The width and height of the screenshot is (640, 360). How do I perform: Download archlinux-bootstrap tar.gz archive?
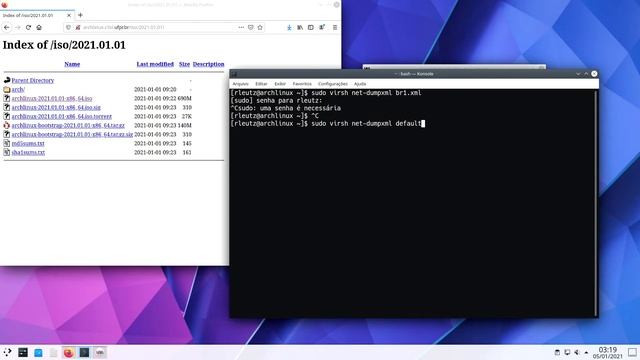point(68,125)
